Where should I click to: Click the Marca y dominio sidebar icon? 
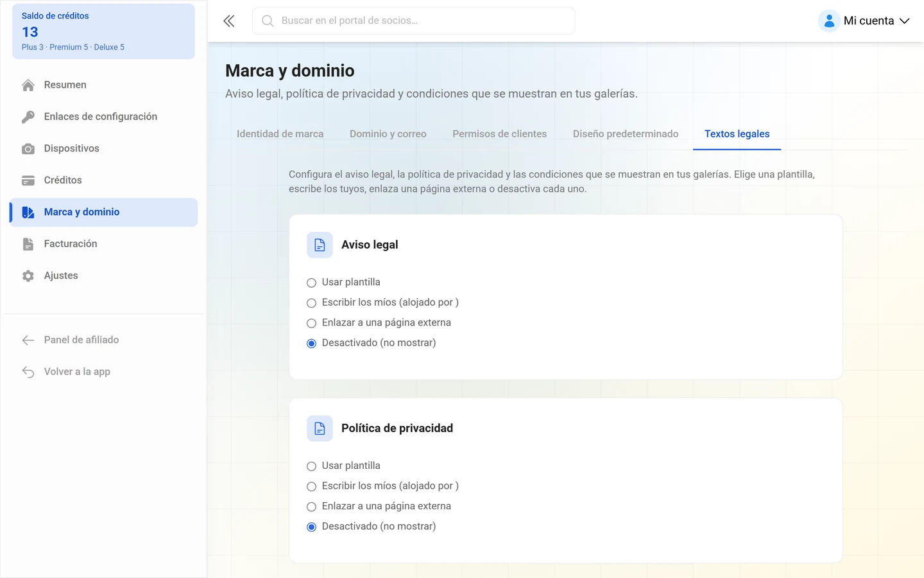pos(28,212)
